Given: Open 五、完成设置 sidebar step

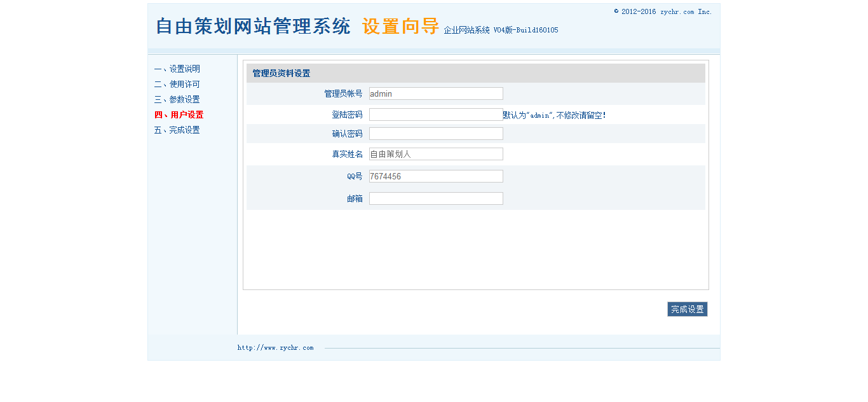Looking at the screenshot, I should coord(177,130).
